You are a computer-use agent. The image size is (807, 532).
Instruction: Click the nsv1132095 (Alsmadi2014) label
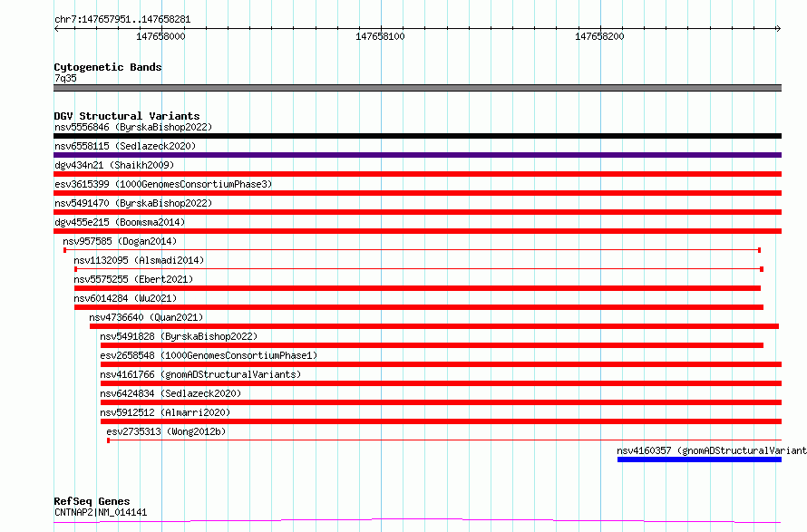click(x=139, y=260)
